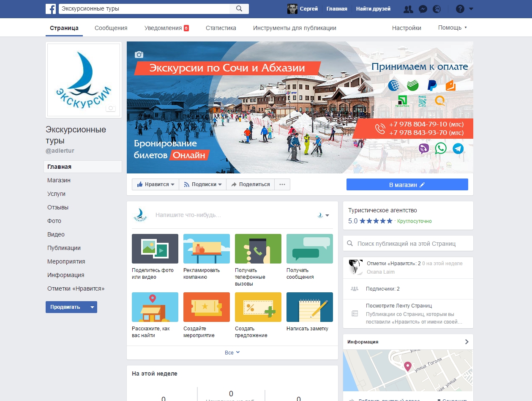532x401 pixels.
Task: Click the 'Круглосуточно' hours text
Action: pos(415,221)
